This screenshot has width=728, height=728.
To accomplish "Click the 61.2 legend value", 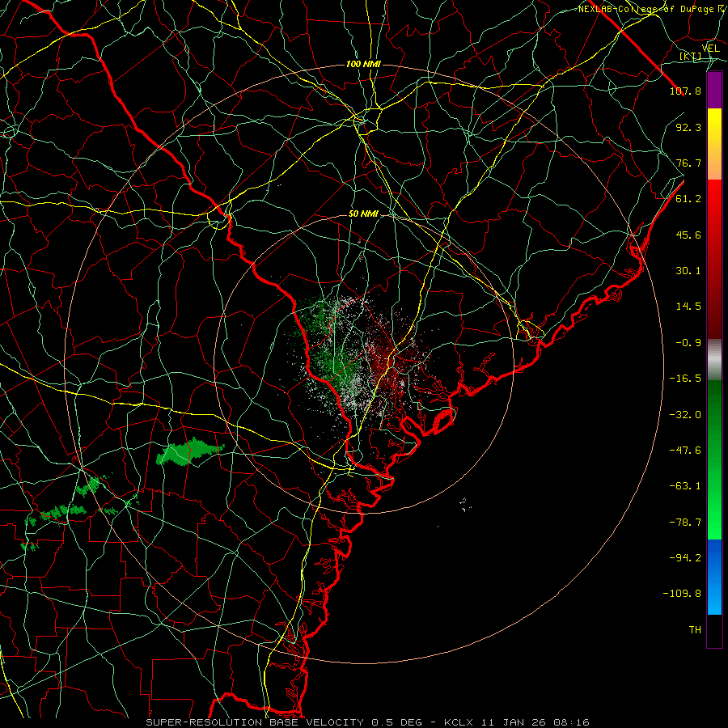I will (x=688, y=199).
